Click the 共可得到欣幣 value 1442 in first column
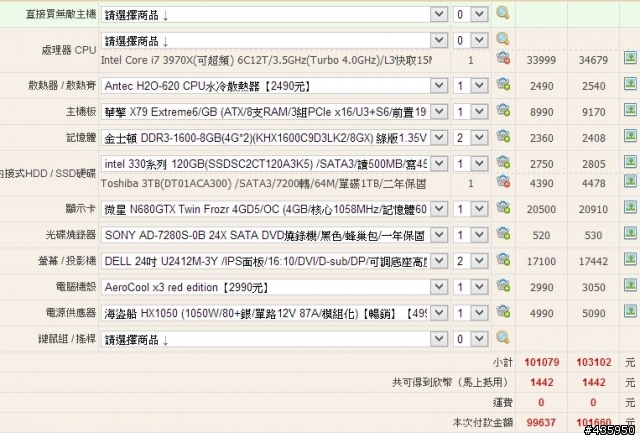The width and height of the screenshot is (640, 438). pyautogui.click(x=542, y=382)
